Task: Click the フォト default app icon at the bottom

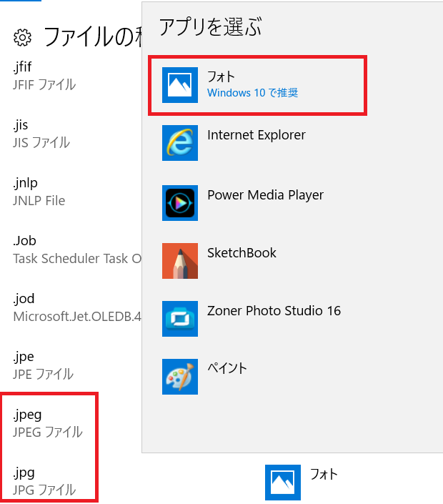Action: 283,482
